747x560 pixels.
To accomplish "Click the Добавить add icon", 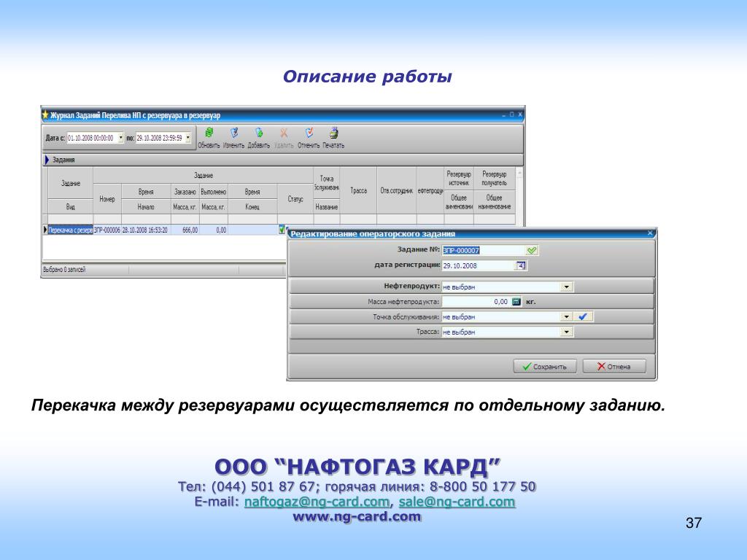I will (259, 133).
